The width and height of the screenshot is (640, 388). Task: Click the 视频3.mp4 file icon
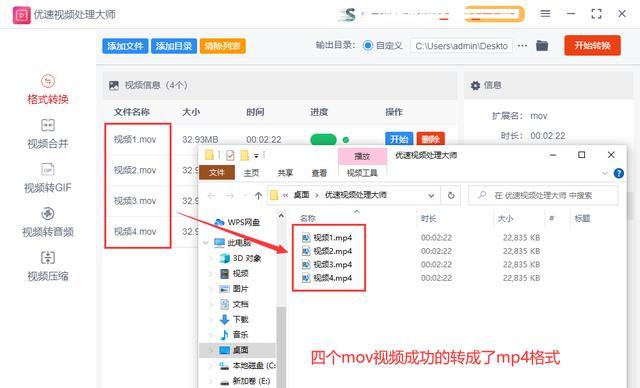point(306,265)
